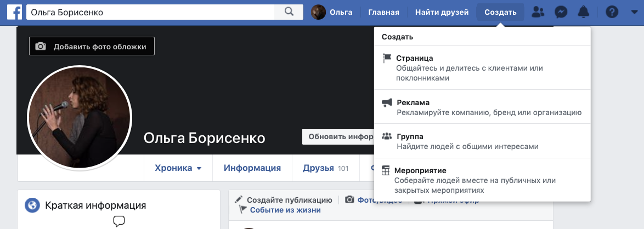Open the notifications bell icon
The image size is (644, 229).
583,12
